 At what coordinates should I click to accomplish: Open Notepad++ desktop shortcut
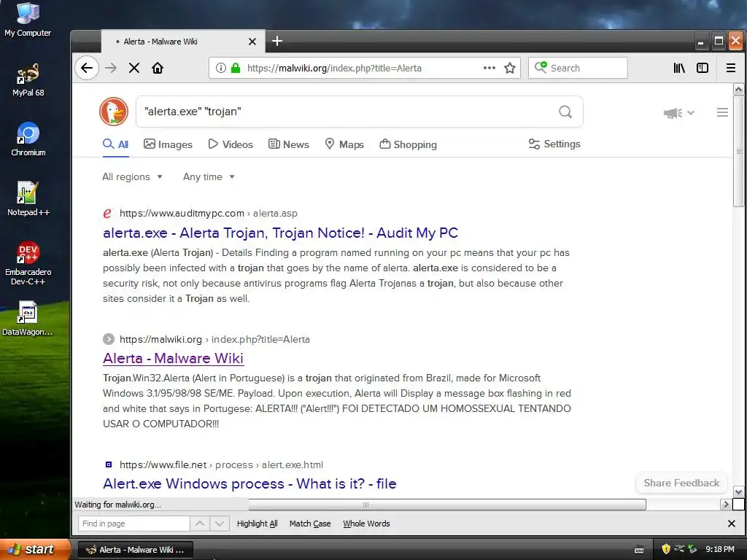28,199
